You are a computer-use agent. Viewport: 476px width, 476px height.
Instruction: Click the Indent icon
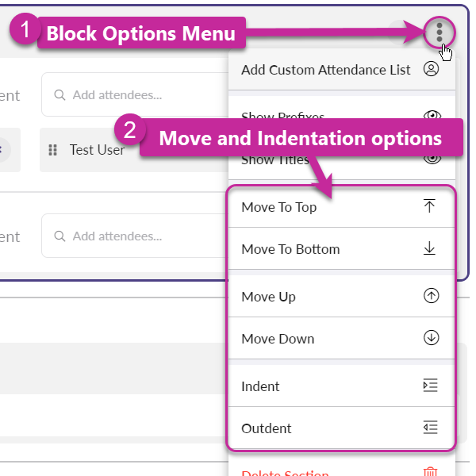click(x=430, y=386)
